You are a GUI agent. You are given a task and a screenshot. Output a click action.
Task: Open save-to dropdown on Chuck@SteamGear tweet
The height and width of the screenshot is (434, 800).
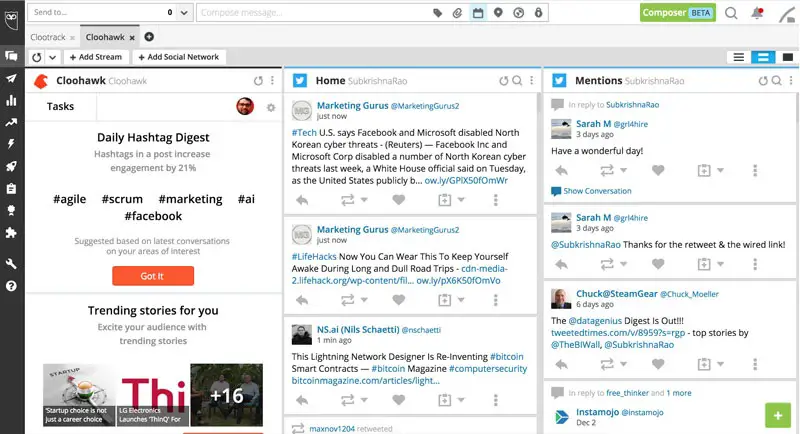pos(720,364)
